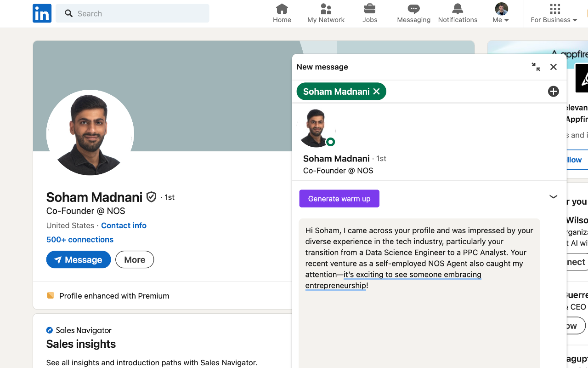The width and height of the screenshot is (588, 368).
Task: Open the Jobs page
Action: coord(370,13)
